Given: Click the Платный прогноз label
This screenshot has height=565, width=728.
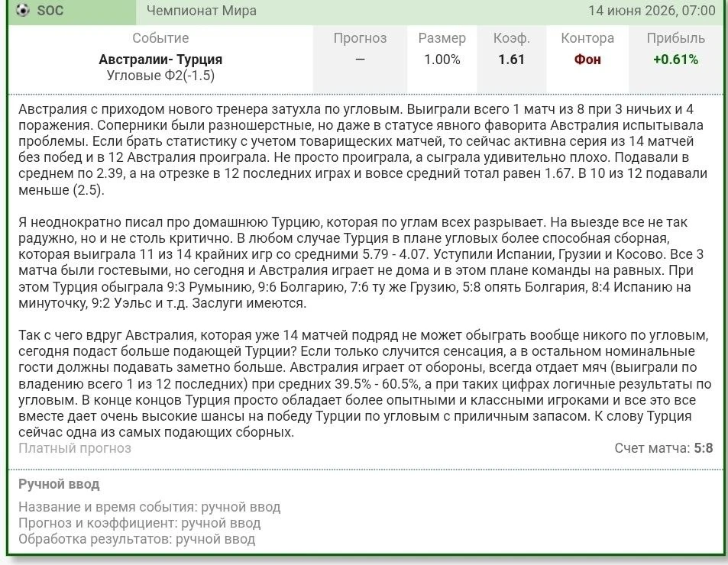Looking at the screenshot, I should 75,448.
